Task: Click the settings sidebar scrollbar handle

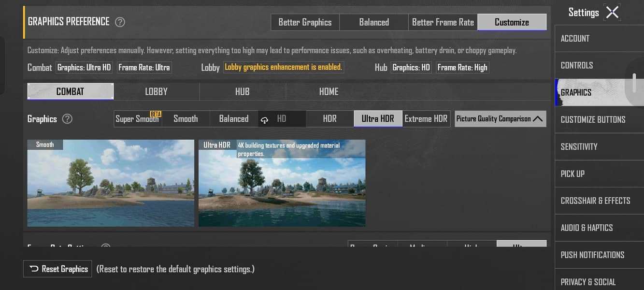Action: (634, 83)
